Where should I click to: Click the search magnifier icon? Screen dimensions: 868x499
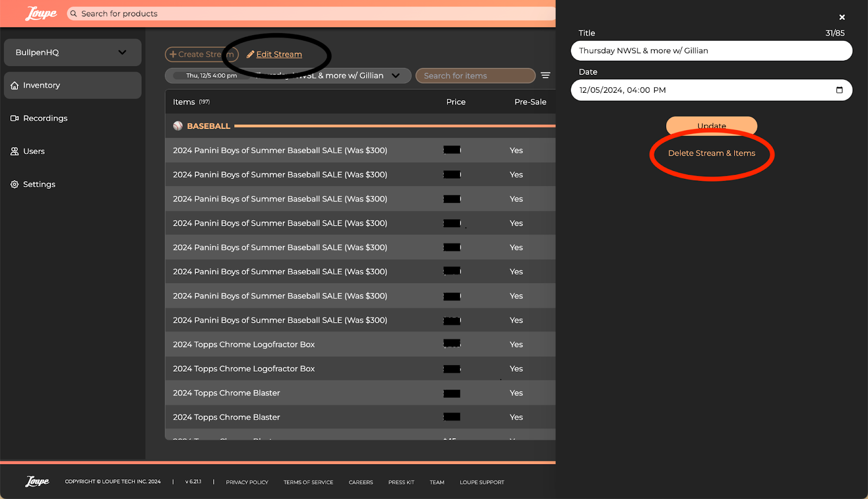pyautogui.click(x=74, y=14)
